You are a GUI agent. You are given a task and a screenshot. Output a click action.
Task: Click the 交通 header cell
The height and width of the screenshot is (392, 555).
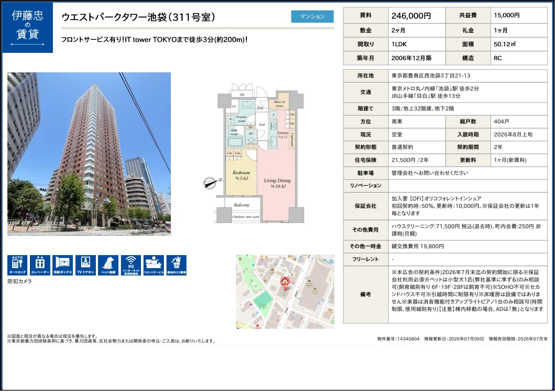pos(366,92)
